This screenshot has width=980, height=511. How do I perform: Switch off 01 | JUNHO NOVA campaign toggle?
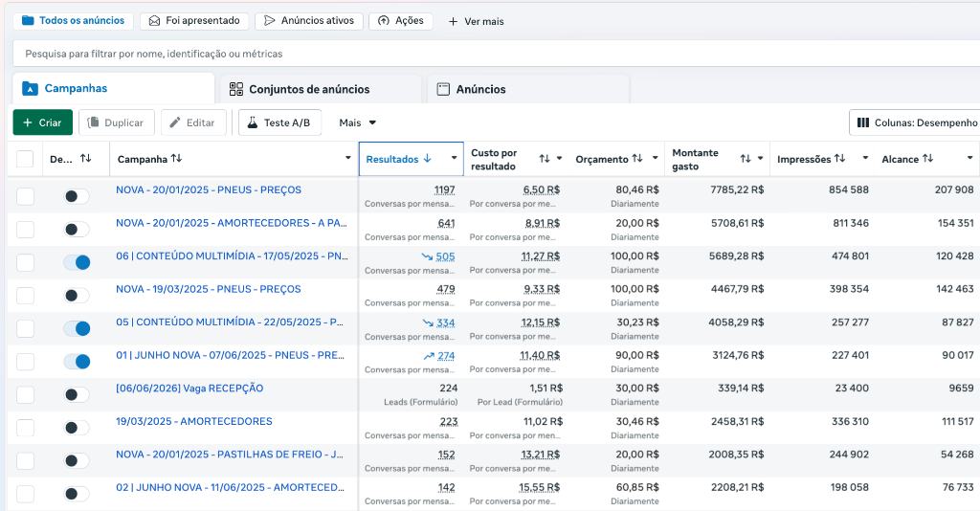tap(77, 362)
